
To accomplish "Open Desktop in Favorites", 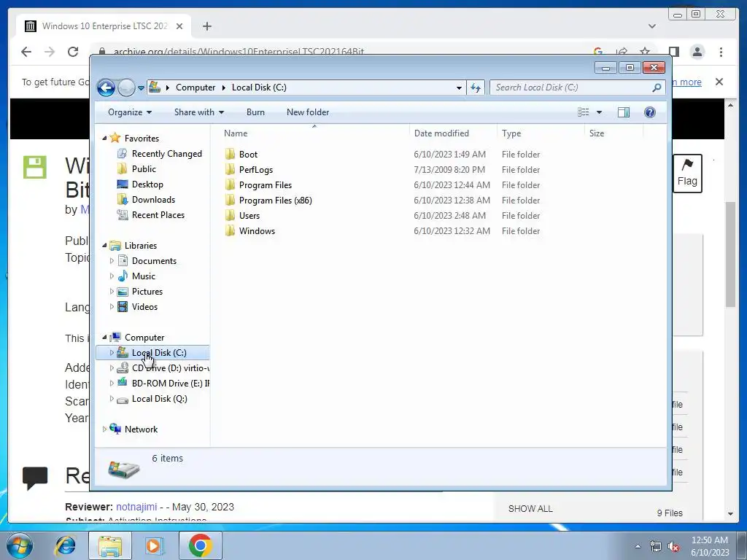I will (147, 184).
